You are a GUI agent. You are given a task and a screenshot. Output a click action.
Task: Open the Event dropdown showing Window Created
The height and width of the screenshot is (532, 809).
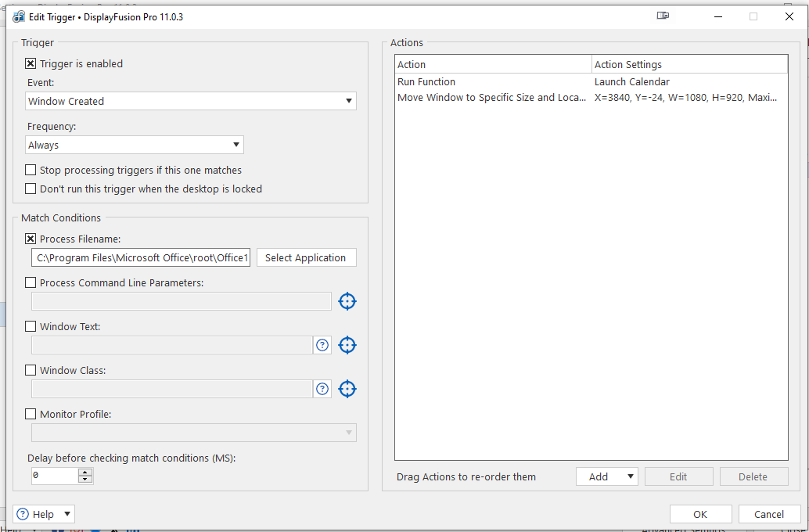point(190,101)
